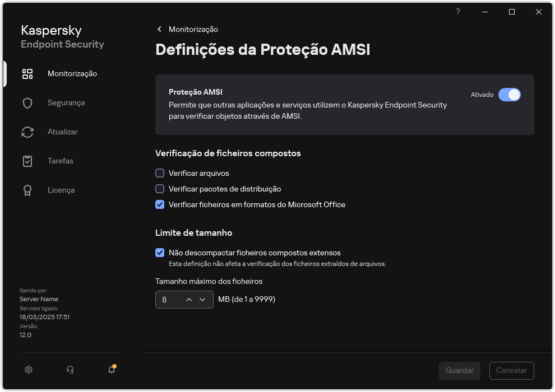Enable Verificar arquivos checkbox
Image resolution: width=555 pixels, height=392 pixels.
point(160,173)
